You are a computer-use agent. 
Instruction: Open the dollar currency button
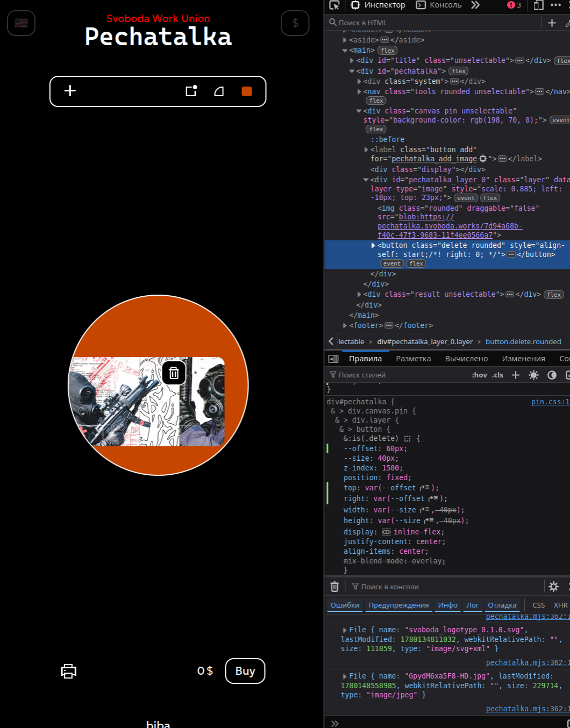295,23
